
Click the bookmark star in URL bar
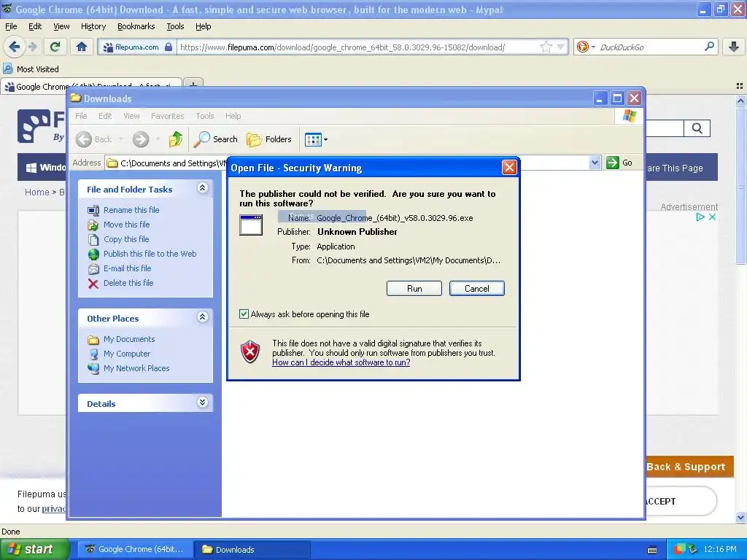coord(546,47)
